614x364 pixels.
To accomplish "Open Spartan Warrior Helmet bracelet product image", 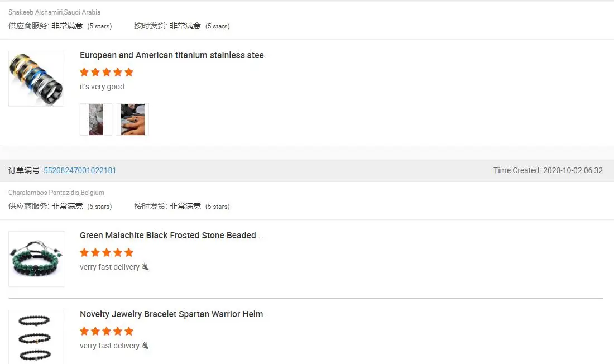I will point(36,337).
